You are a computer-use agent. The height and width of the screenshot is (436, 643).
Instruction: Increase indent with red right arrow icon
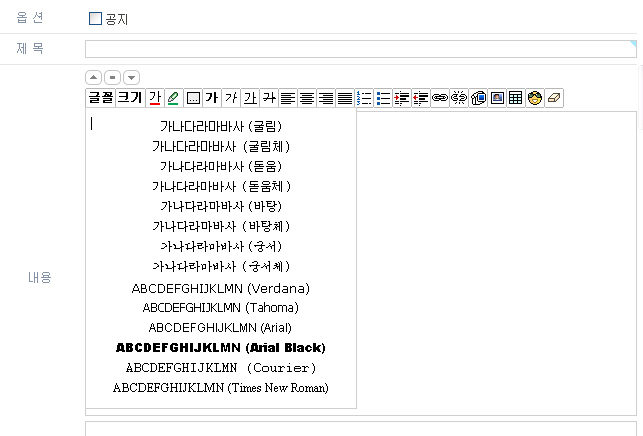pyautogui.click(x=402, y=98)
